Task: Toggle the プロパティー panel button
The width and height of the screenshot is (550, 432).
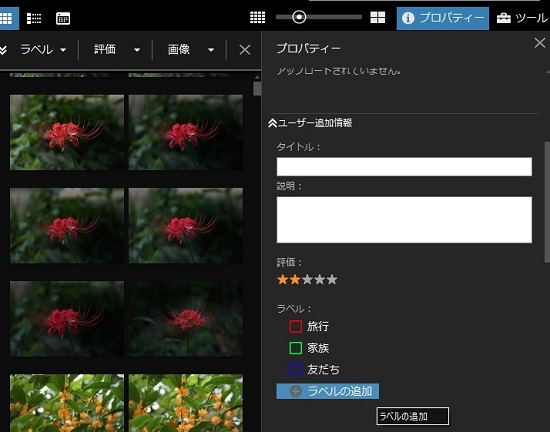Action: (443, 18)
